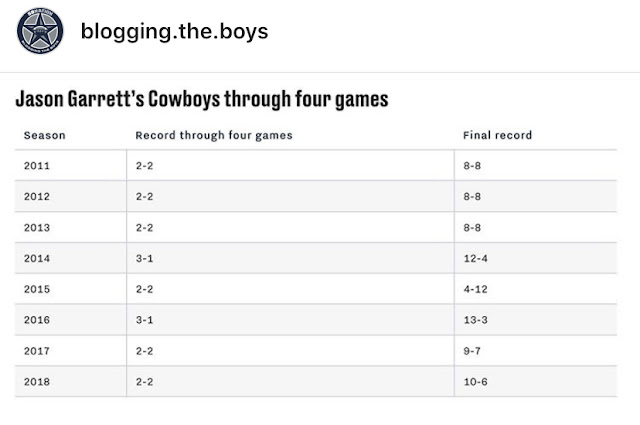
Task: Click the 2011 season cell
Action: [35, 165]
